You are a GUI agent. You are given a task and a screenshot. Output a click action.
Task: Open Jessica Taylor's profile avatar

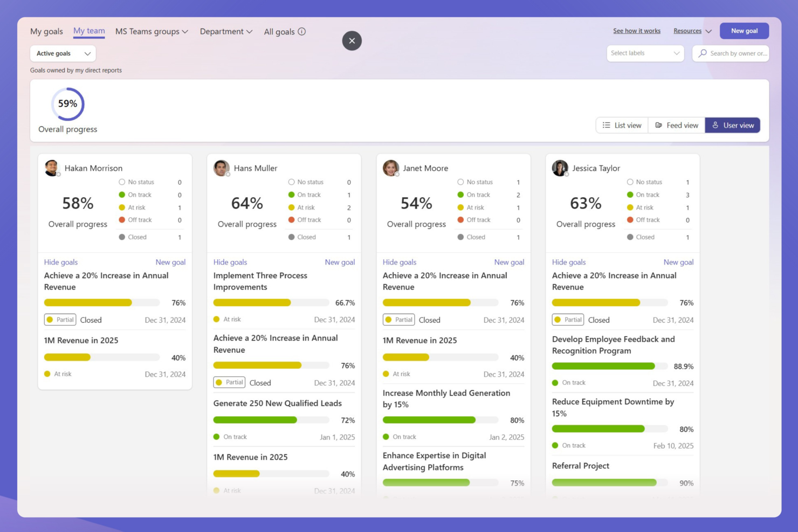(x=560, y=168)
